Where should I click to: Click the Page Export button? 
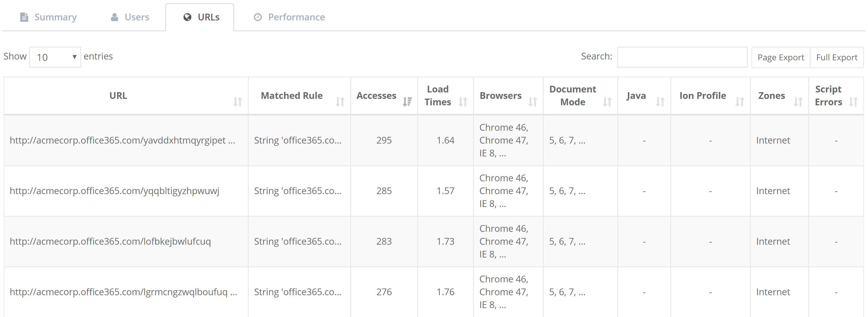click(780, 57)
